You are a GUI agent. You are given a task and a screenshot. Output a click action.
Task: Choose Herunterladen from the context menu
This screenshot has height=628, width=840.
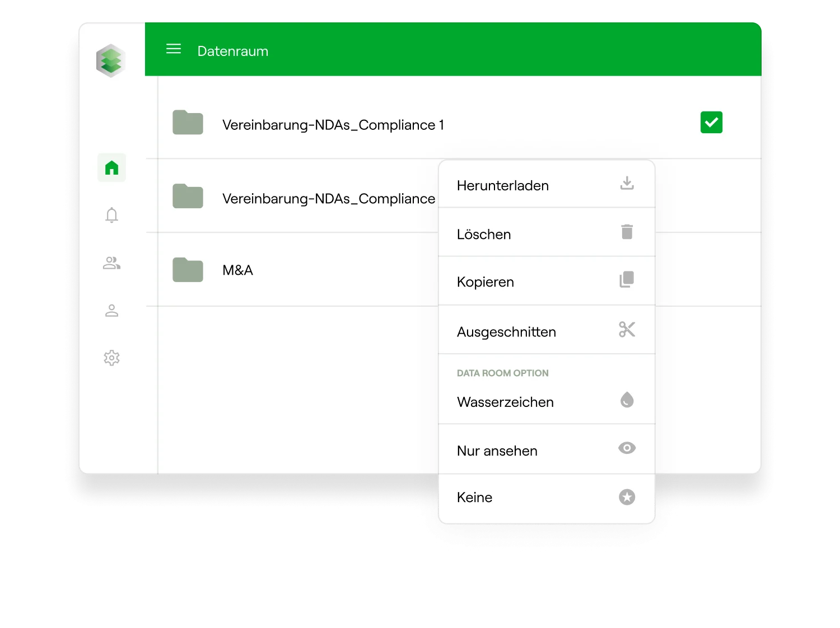point(547,185)
